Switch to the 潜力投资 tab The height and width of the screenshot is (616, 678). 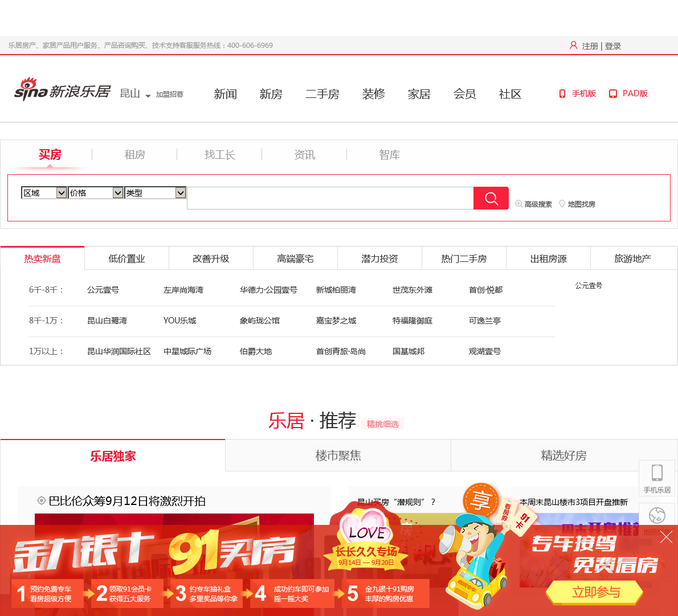(x=379, y=258)
